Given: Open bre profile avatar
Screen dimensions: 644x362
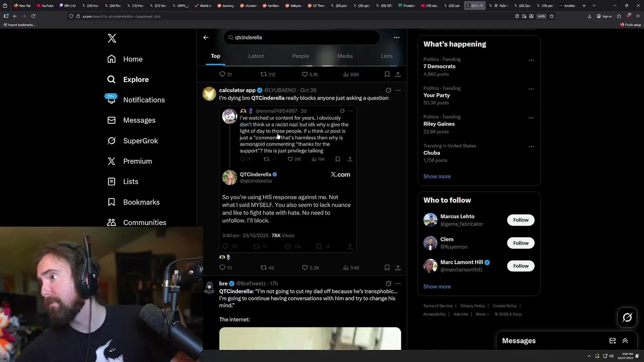Looking at the screenshot, I should tap(209, 287).
